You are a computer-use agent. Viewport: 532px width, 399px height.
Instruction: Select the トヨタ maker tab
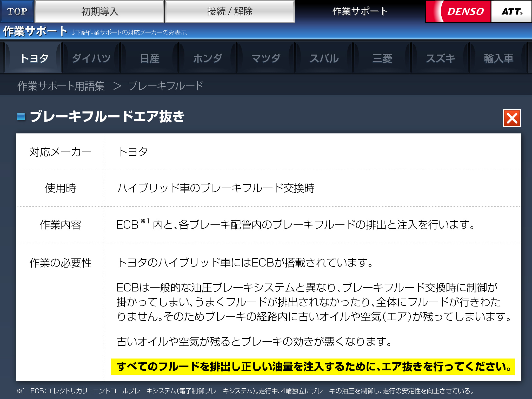[34, 58]
